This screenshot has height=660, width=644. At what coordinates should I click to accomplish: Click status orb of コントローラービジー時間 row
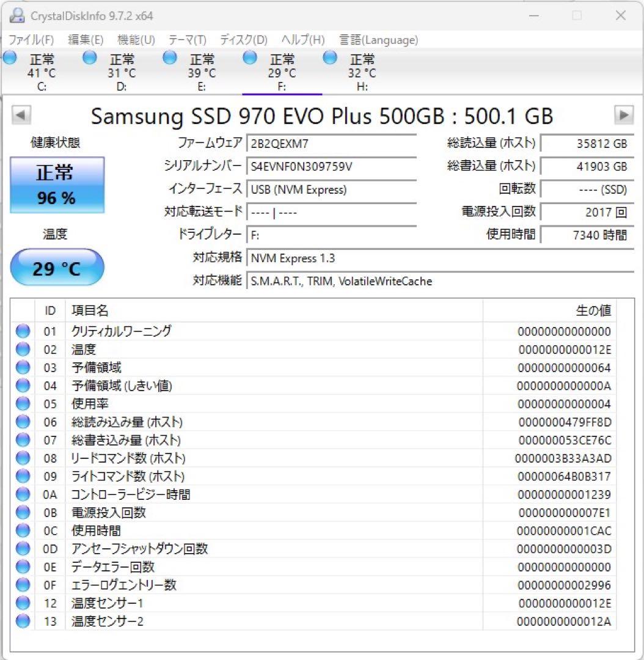pos(23,494)
